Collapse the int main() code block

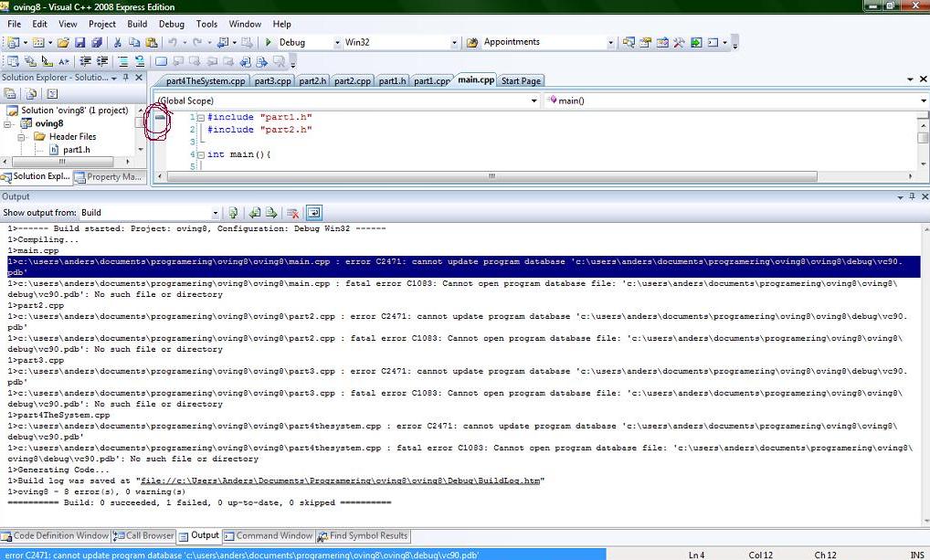click(x=201, y=154)
